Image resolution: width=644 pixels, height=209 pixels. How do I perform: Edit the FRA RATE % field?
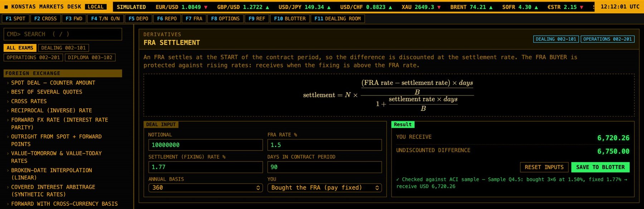pyautogui.click(x=325, y=145)
